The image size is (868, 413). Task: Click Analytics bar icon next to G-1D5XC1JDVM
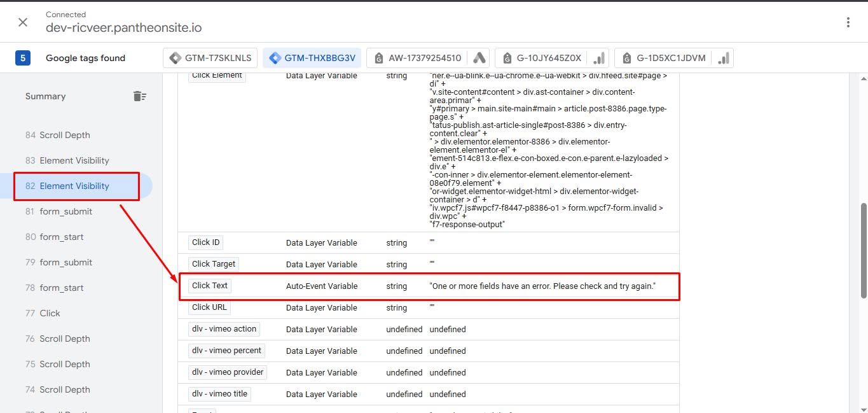point(723,58)
